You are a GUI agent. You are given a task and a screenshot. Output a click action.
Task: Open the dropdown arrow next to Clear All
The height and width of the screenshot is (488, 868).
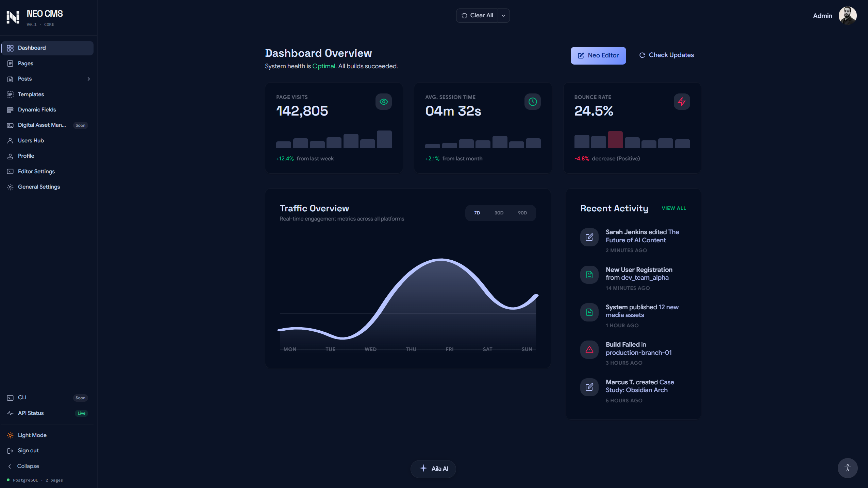point(503,16)
